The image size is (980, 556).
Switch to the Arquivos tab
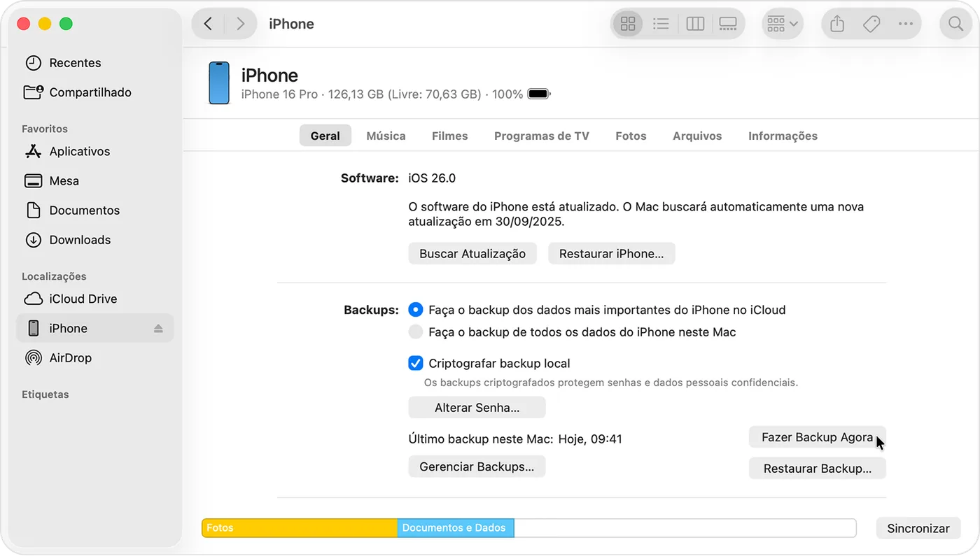(697, 136)
